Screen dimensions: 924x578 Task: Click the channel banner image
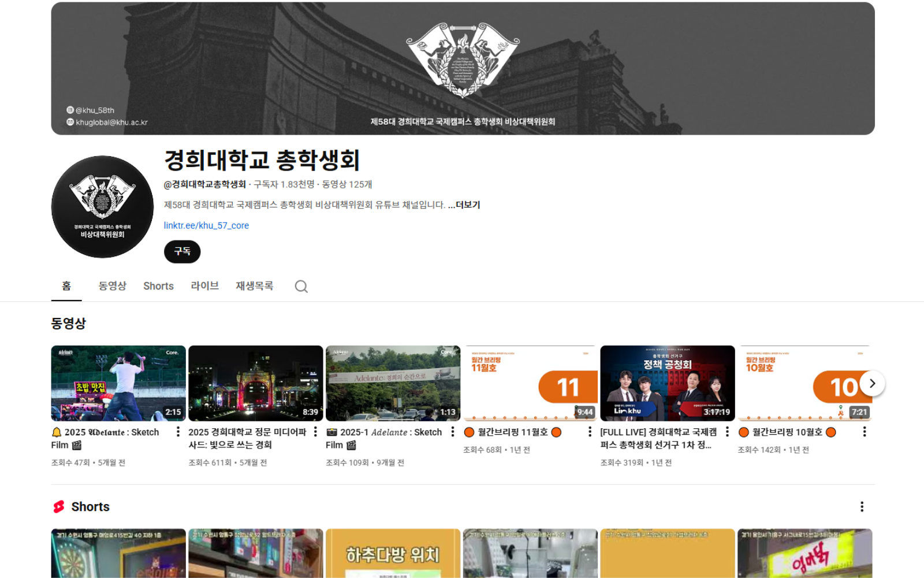point(463,68)
